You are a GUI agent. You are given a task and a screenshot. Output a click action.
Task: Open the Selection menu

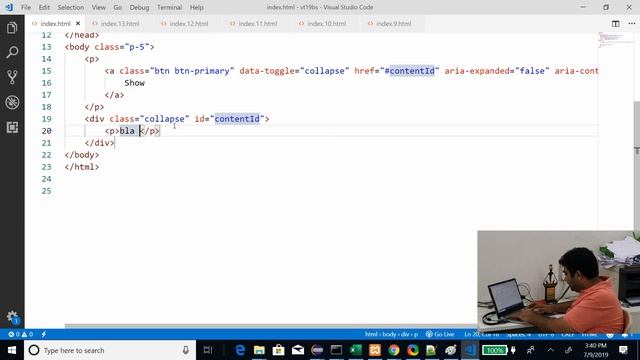tap(71, 7)
